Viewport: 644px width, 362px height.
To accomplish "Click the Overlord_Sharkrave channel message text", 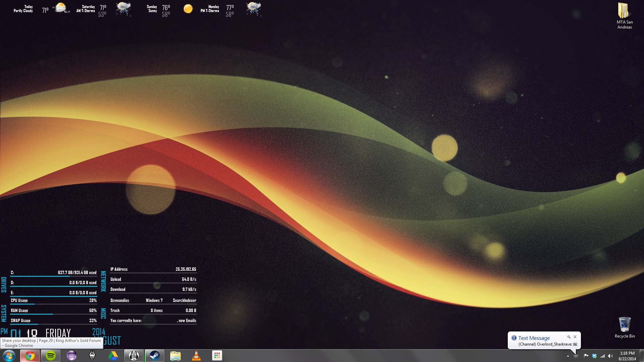I will pos(548,344).
